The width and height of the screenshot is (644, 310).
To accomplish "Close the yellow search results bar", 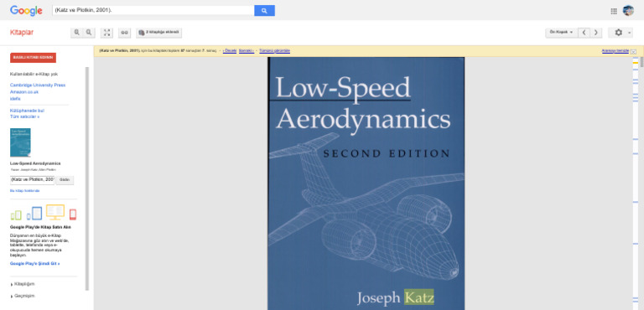I will pos(634,51).
